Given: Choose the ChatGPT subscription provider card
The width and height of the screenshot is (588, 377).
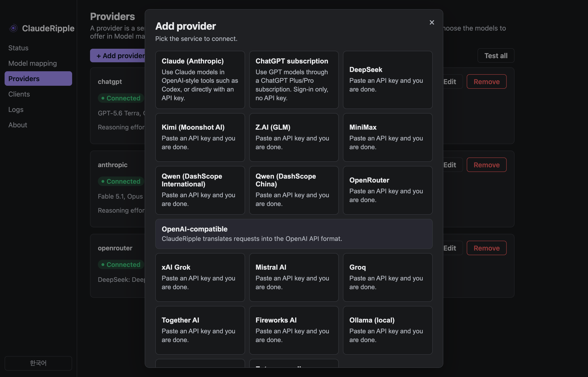Looking at the screenshot, I should click(294, 80).
